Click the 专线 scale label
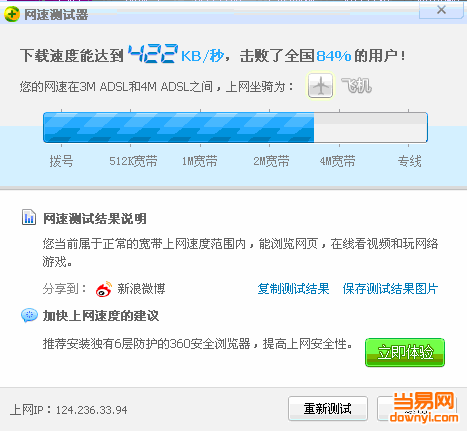This screenshot has height=431, width=467. tap(410, 161)
